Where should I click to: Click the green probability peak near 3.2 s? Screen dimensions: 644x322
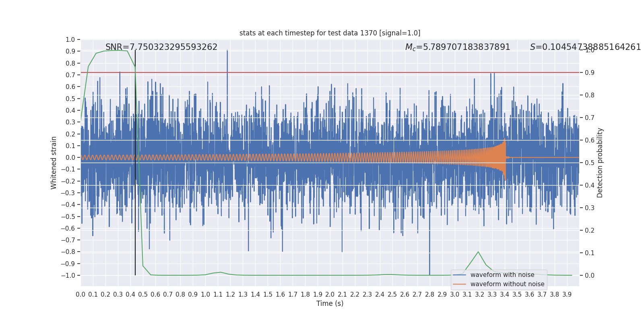coord(478,252)
